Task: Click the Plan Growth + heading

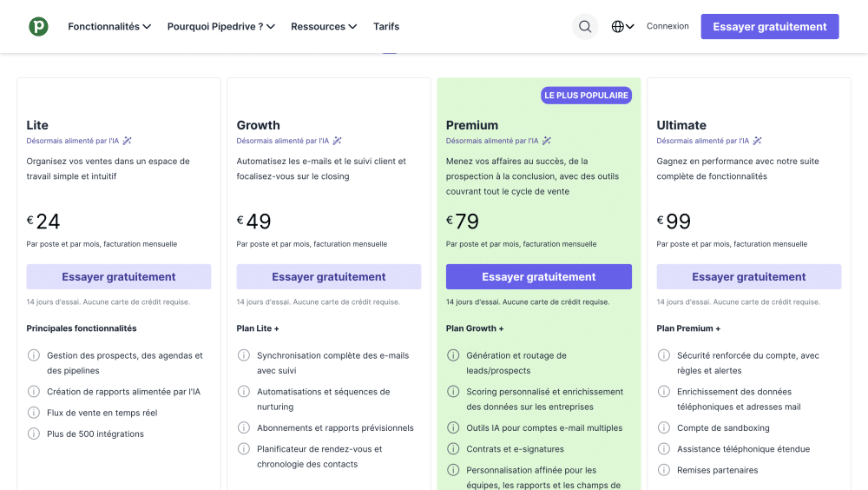Action: [475, 328]
